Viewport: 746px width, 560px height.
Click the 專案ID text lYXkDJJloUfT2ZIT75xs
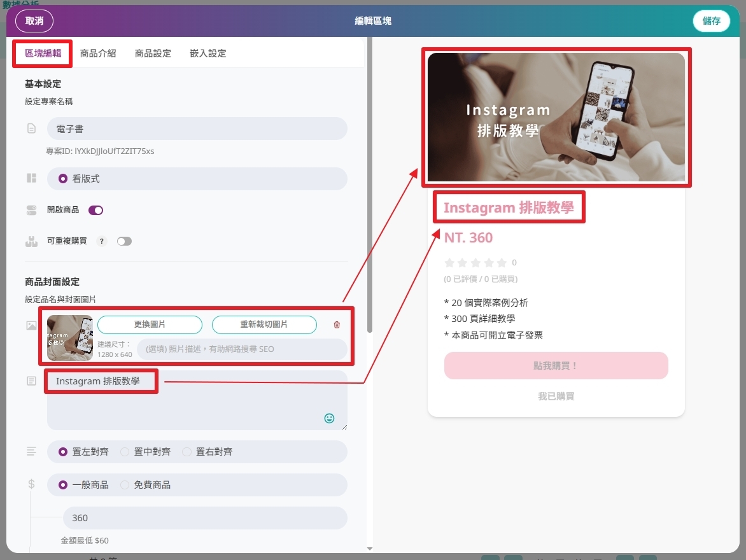coord(100,151)
